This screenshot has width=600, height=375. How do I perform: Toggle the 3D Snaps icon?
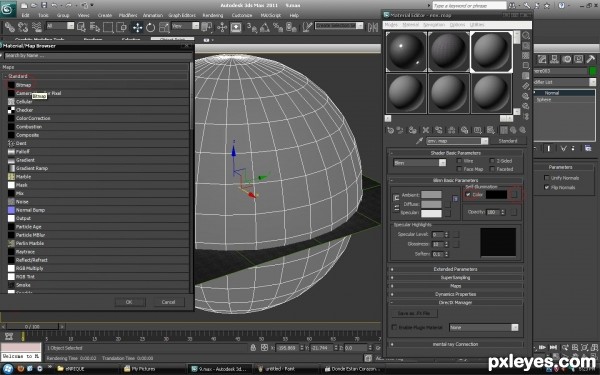tap(251, 27)
